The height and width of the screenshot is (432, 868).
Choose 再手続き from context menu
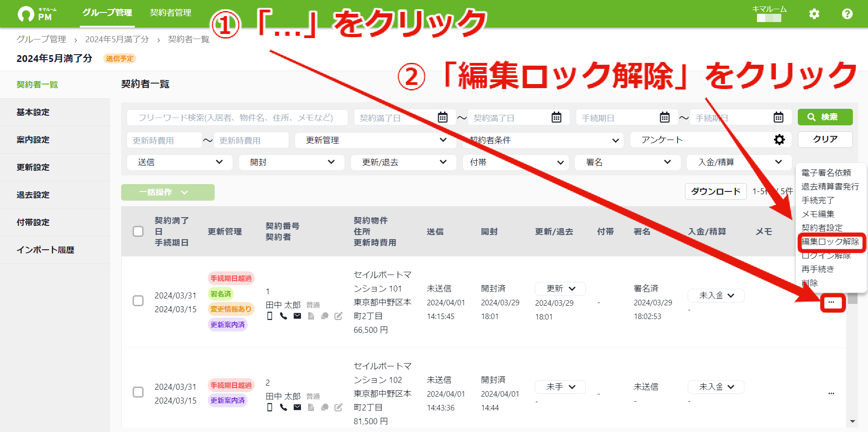coord(818,269)
